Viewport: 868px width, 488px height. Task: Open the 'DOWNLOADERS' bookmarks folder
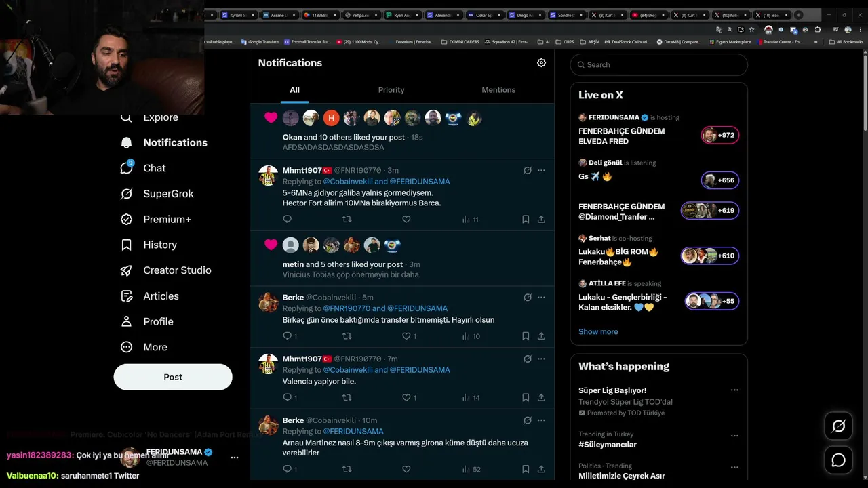point(460,42)
